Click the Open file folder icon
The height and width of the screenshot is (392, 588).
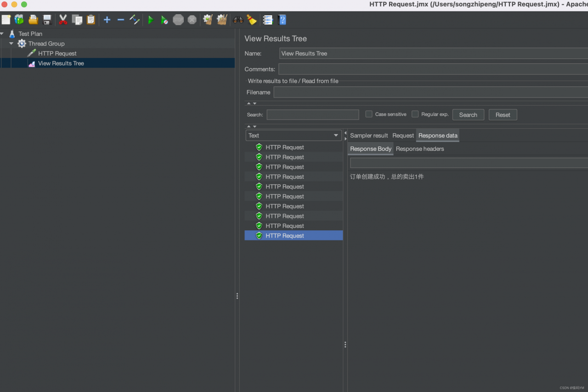(33, 20)
